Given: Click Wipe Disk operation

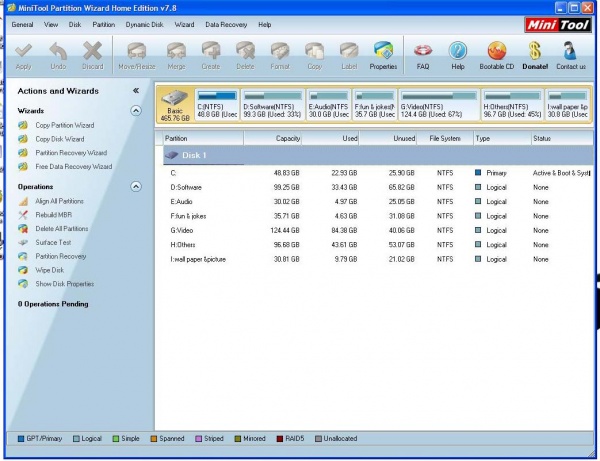Looking at the screenshot, I should point(50,270).
